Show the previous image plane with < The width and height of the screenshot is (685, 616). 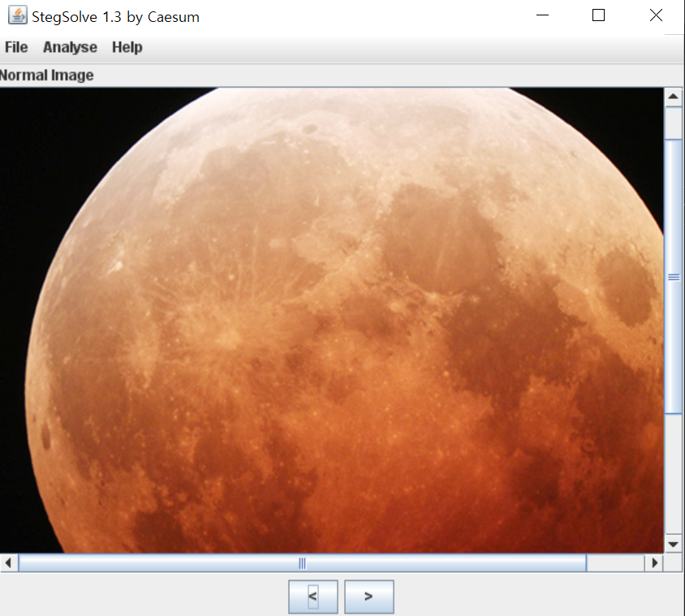(312, 597)
